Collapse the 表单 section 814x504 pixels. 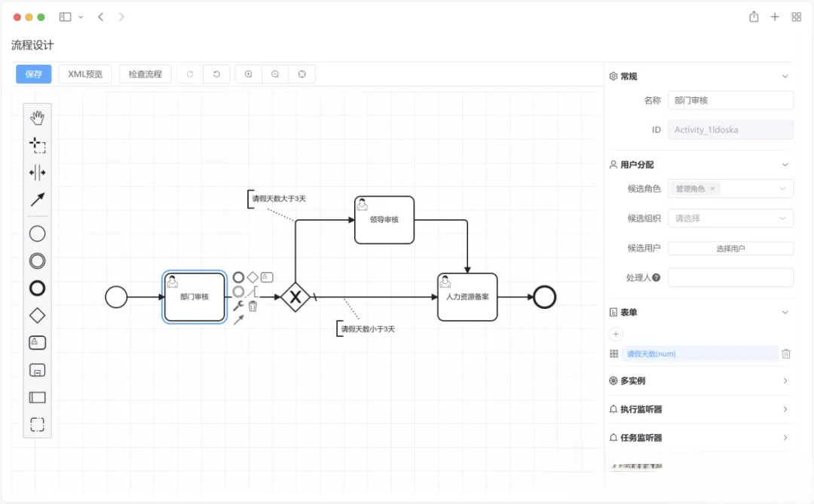(x=785, y=313)
